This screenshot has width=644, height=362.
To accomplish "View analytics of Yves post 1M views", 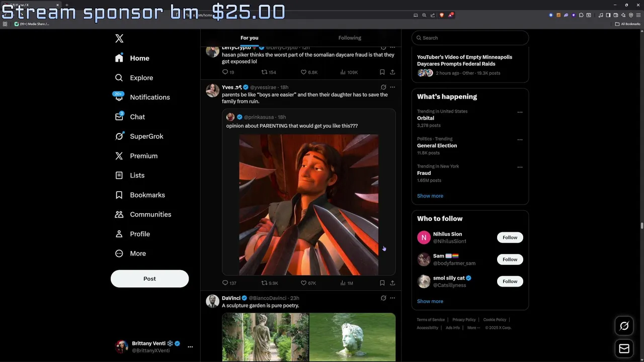I will [x=347, y=283].
